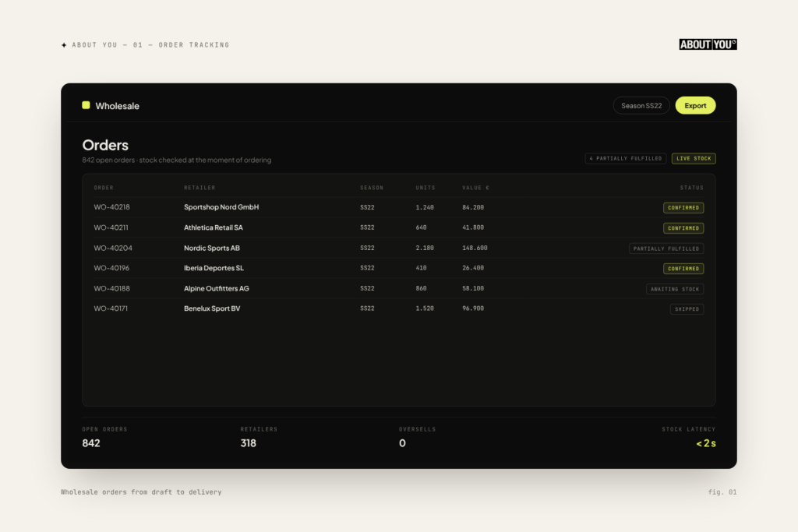Click the Export button

(x=695, y=105)
